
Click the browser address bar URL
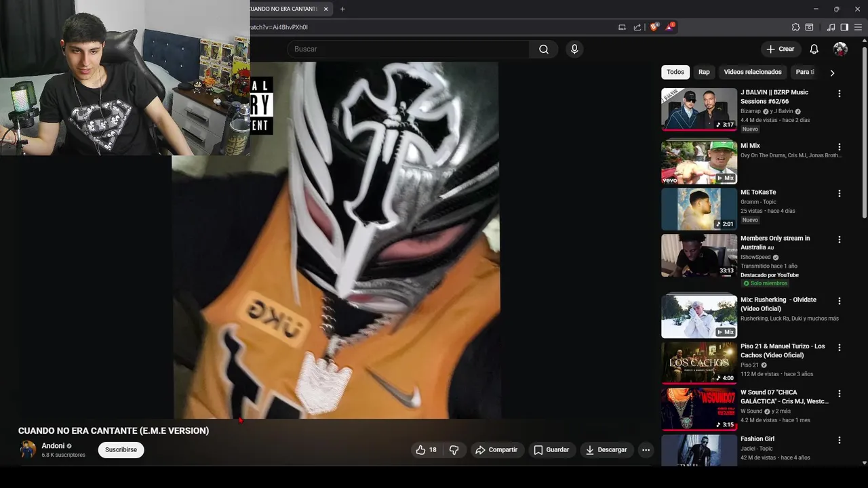[279, 27]
